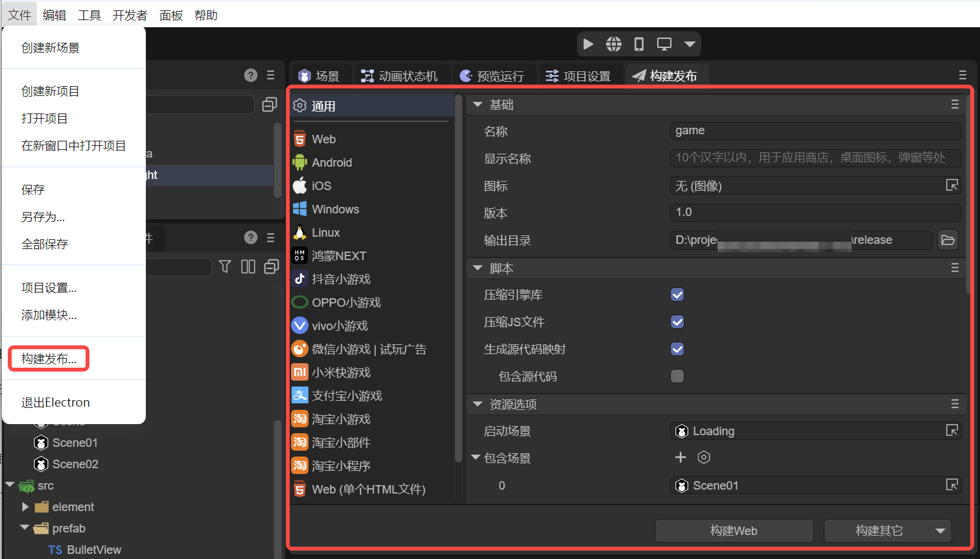
Task: Click the filter icon in assets panel
Action: point(224,267)
